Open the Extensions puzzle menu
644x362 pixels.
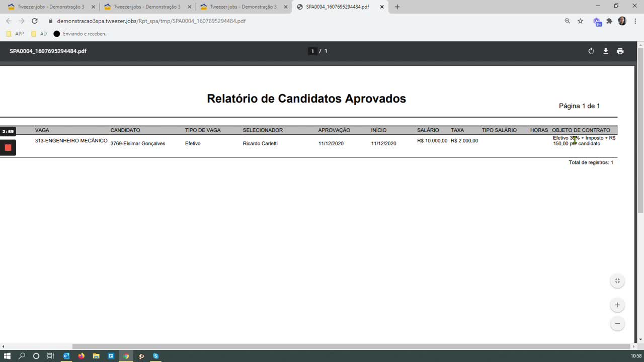tap(609, 21)
